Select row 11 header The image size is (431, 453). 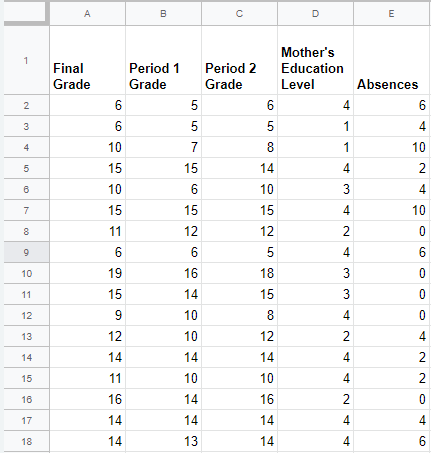pos(26,294)
